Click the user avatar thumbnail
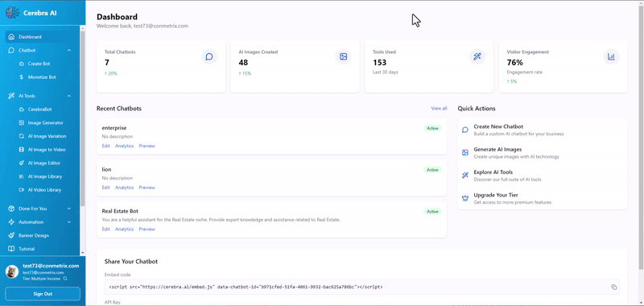The image size is (644, 306). coord(12,272)
